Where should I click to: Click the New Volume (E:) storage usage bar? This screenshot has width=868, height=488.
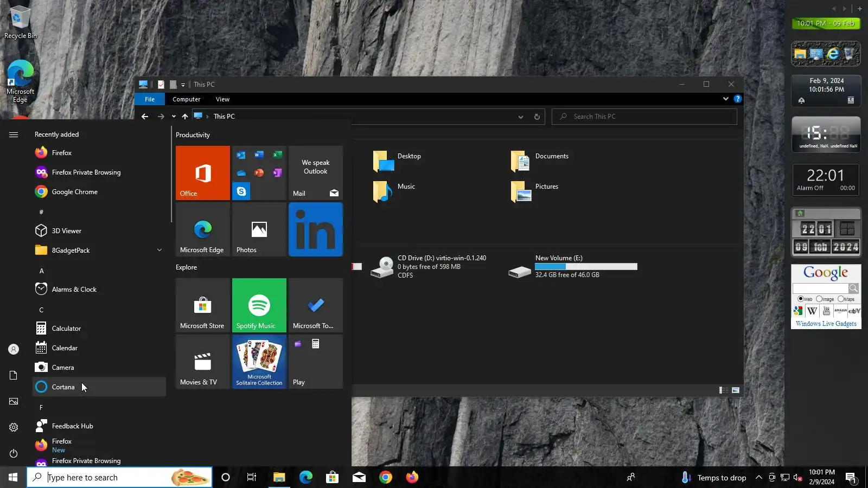(x=586, y=266)
